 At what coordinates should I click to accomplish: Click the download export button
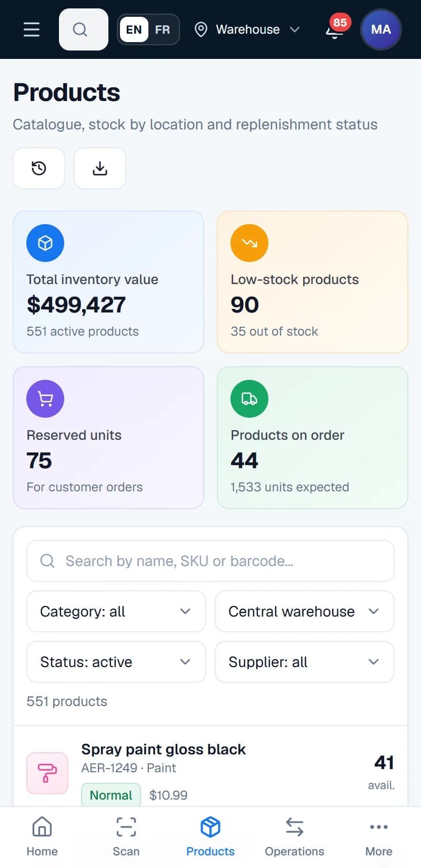pos(100,168)
